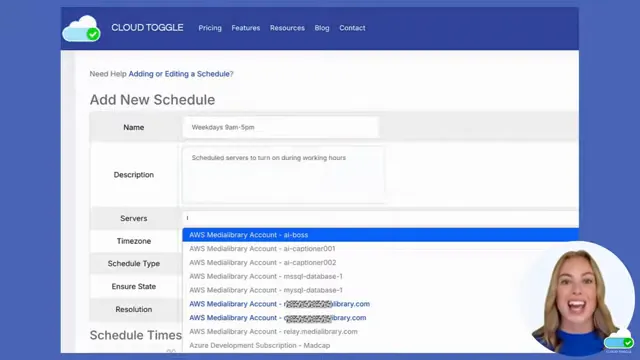Click the Resolution label

point(133,309)
